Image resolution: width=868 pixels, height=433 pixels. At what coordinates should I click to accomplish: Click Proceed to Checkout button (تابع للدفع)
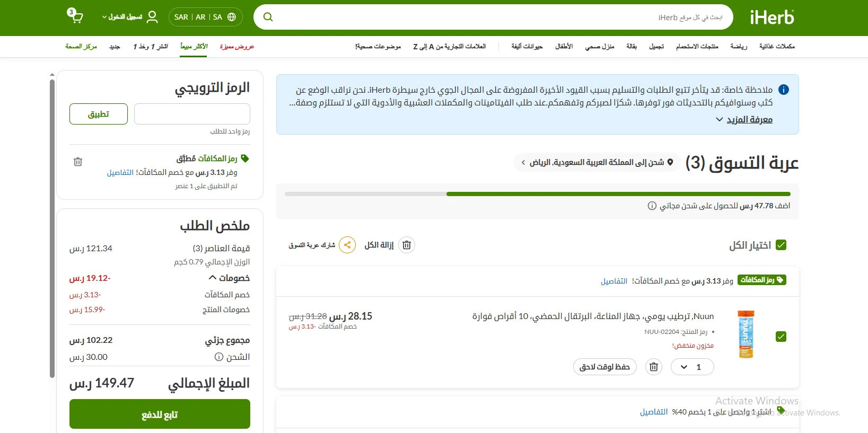point(160,414)
